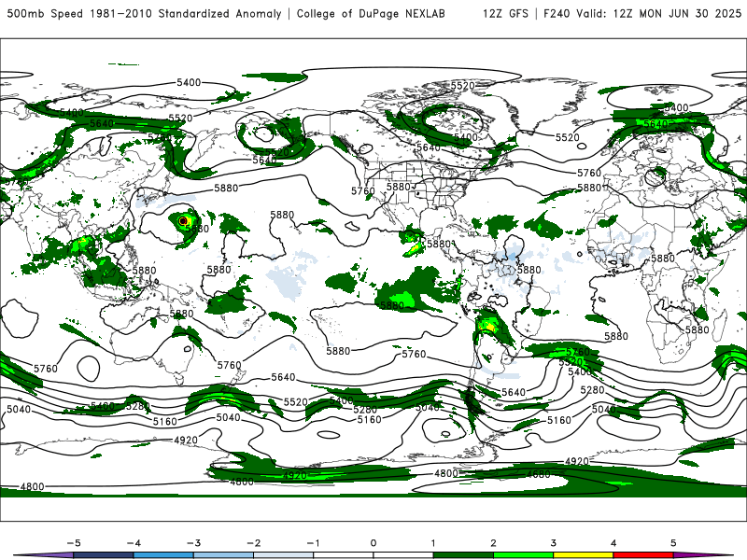Viewport: 747px width, 560px height.
Task: Click the legend value "-1"
Action: 314,543
